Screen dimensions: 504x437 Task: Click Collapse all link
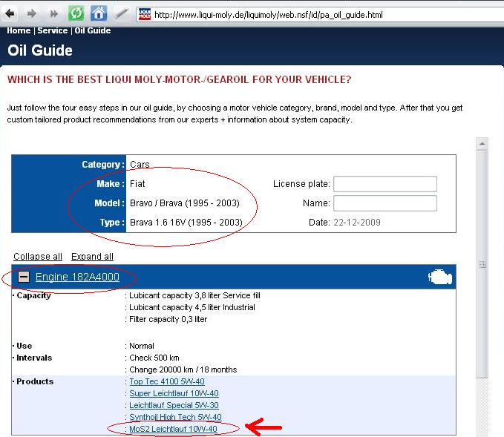[38, 257]
